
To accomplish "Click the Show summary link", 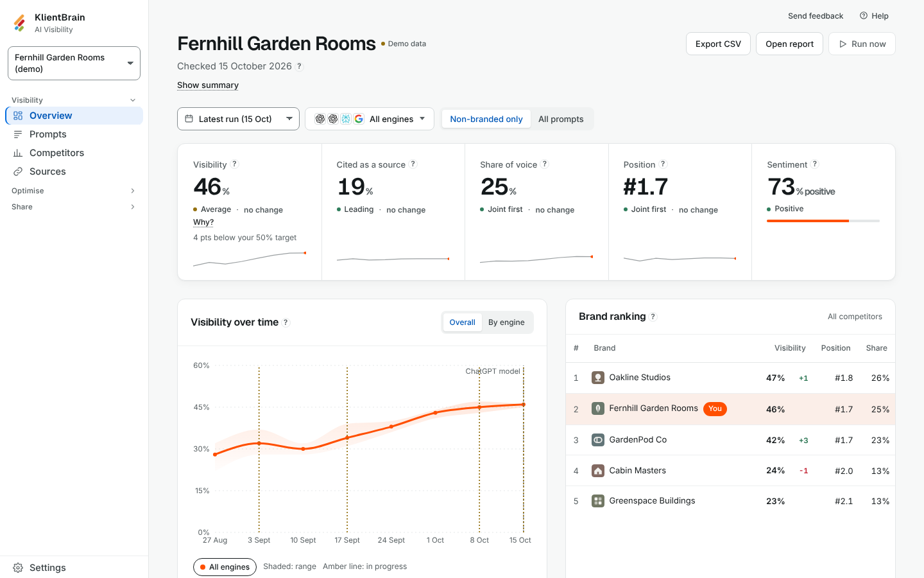I will 208,85.
